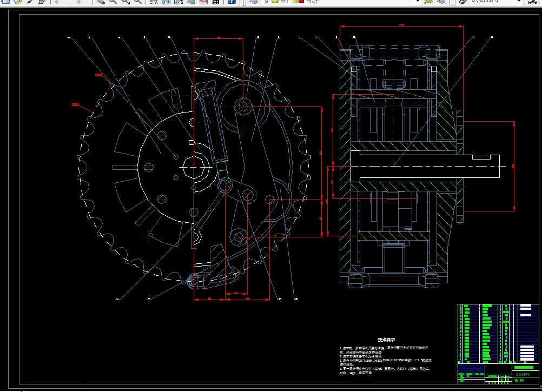The image size is (542, 392).
Task: Click the Block Editor icon
Action: [42, 2]
